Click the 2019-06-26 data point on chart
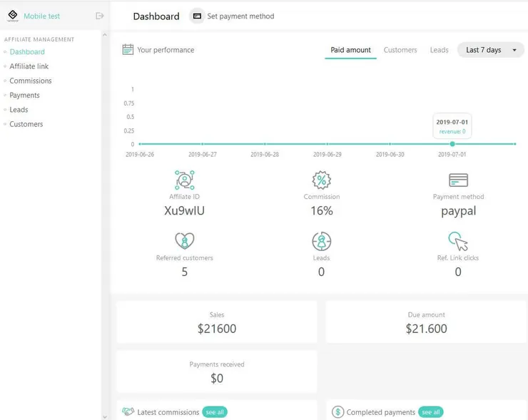This screenshot has height=420, width=528. tap(140, 144)
